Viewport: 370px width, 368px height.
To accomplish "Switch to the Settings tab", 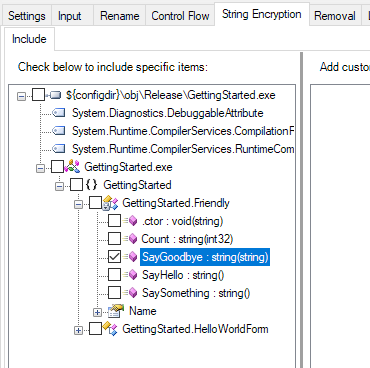I will 27,16.
